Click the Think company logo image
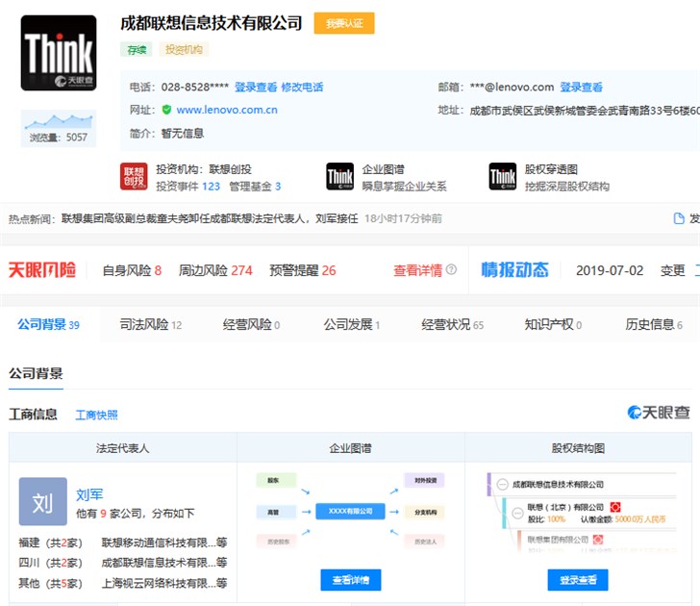 pyautogui.click(x=59, y=53)
